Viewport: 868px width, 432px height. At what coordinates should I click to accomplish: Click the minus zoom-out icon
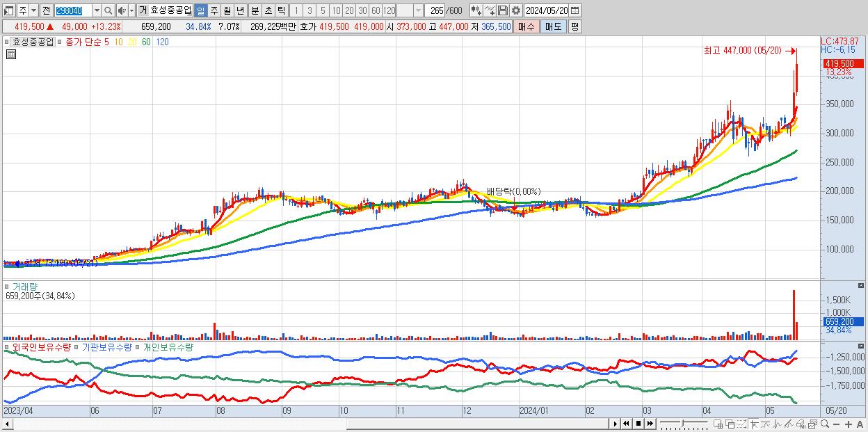[837, 424]
